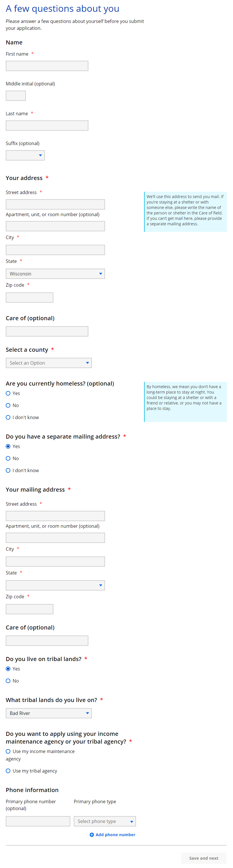Choose Use my tribal agency option

pos(8,771)
